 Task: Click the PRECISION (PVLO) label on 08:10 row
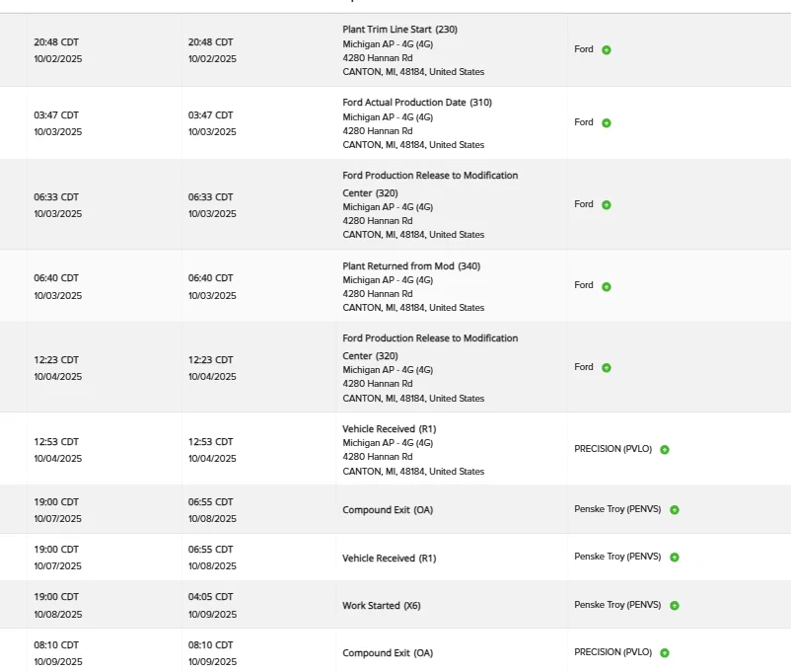pos(612,652)
